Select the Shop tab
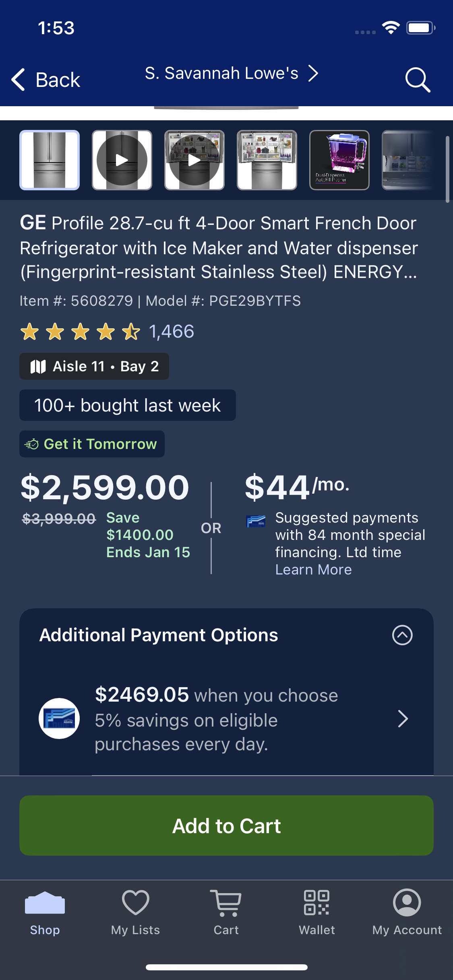The width and height of the screenshot is (453, 980). (45, 912)
